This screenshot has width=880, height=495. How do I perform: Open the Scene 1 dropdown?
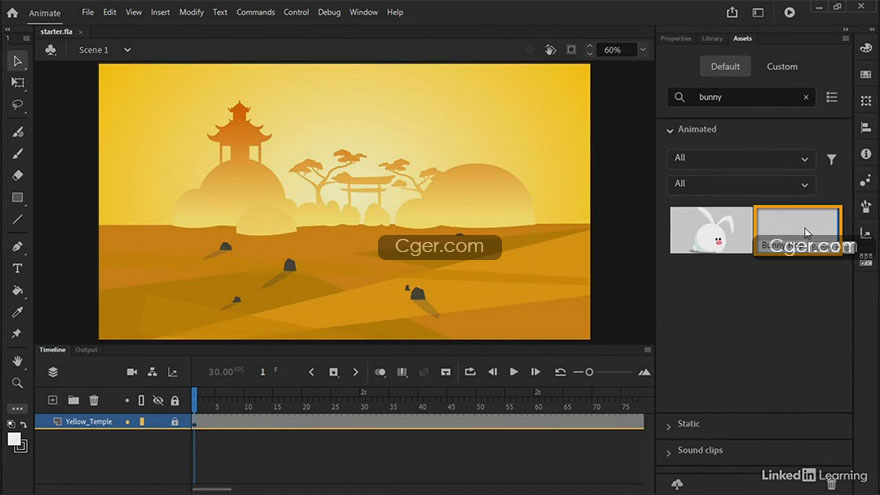(127, 50)
